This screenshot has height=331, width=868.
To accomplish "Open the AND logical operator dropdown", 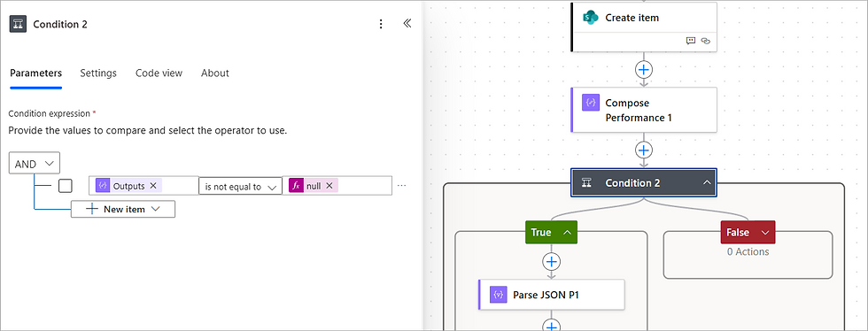I will pyautogui.click(x=35, y=164).
